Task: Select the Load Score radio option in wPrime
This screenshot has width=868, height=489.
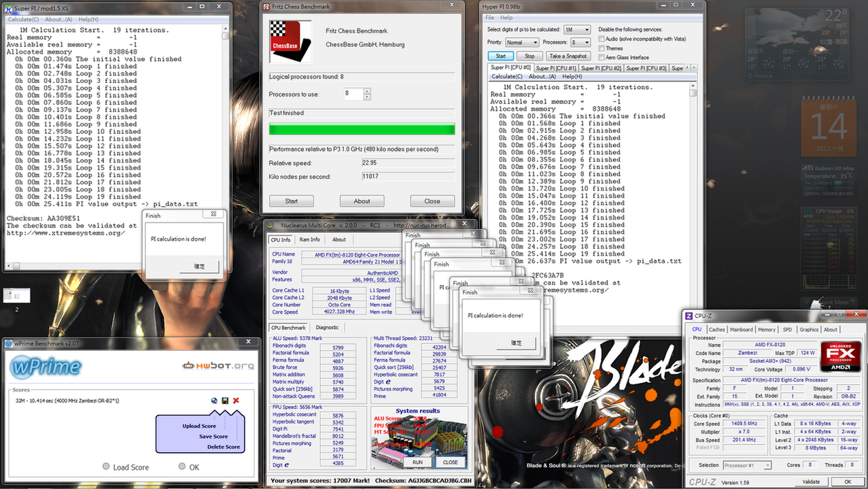Action: click(x=105, y=467)
